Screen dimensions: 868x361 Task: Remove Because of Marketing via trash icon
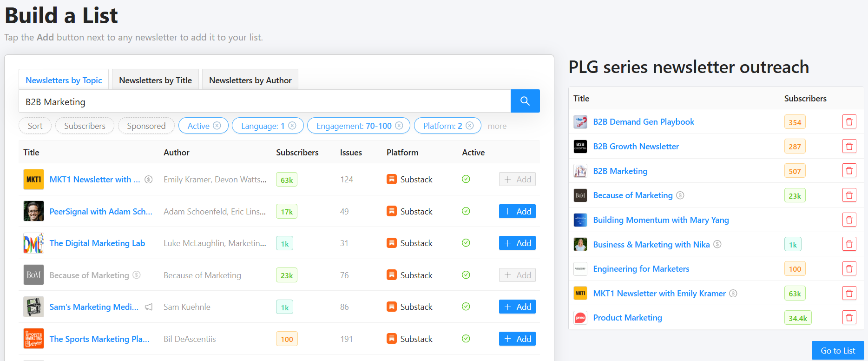tap(849, 195)
